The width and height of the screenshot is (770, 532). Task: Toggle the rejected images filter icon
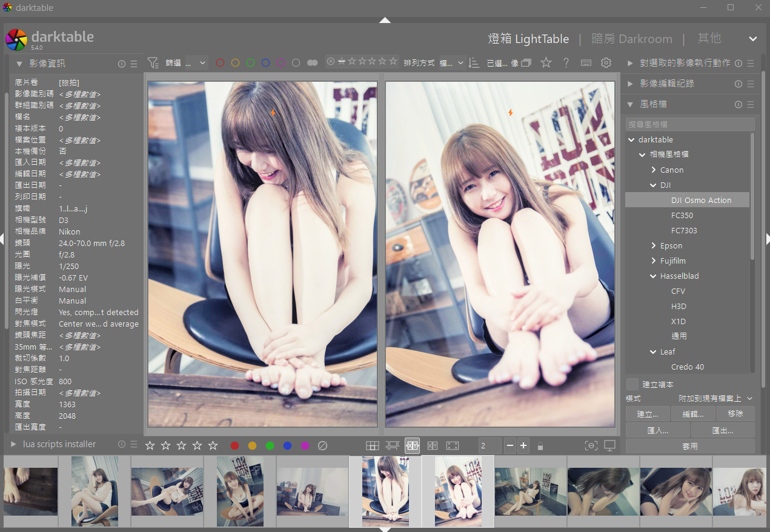click(x=330, y=61)
